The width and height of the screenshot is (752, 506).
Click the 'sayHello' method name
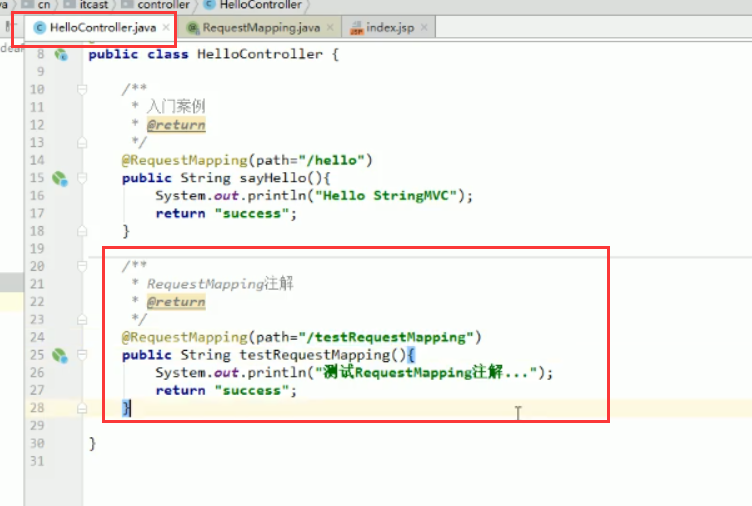[273, 178]
